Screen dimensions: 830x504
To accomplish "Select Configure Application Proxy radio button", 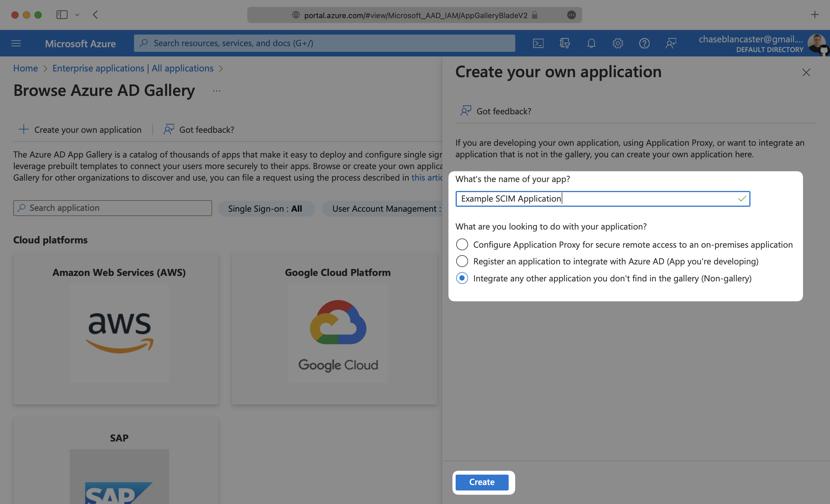I will tap(462, 244).
